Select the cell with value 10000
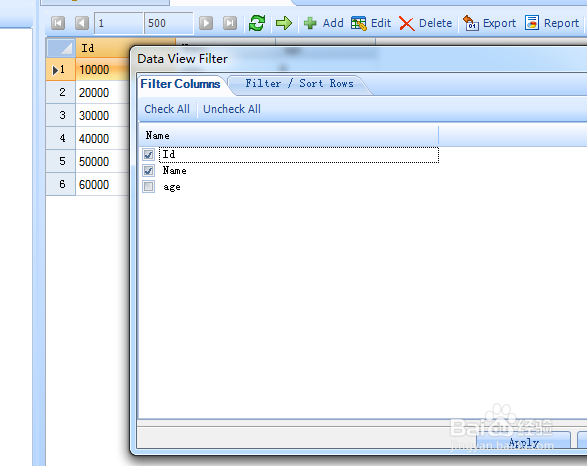The width and height of the screenshot is (587, 466). [x=103, y=70]
